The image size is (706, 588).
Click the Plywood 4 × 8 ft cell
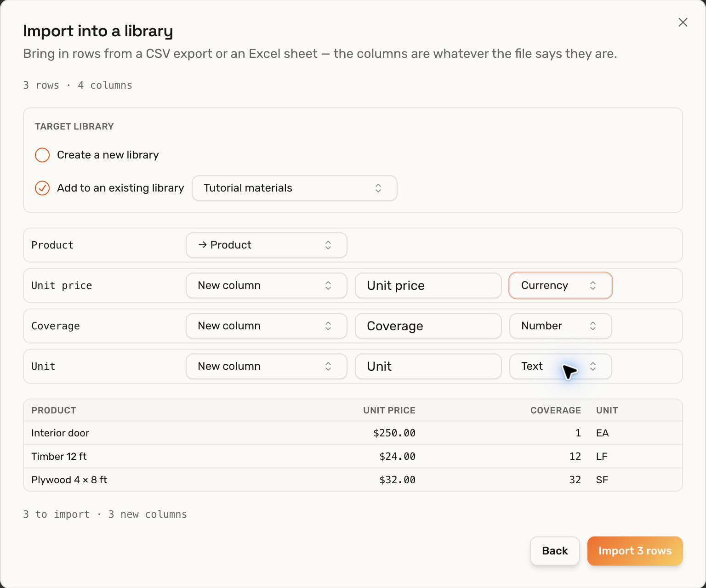pyautogui.click(x=69, y=480)
